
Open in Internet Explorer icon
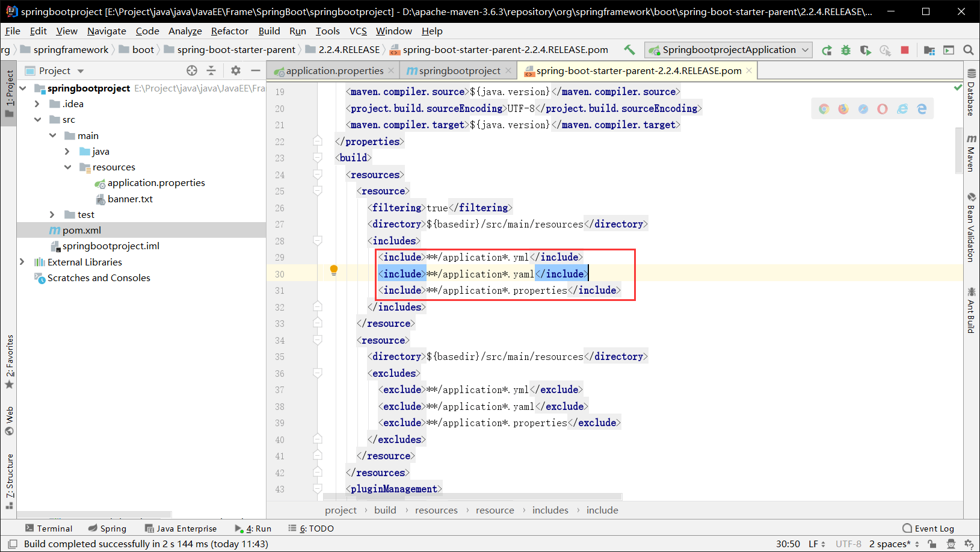902,109
